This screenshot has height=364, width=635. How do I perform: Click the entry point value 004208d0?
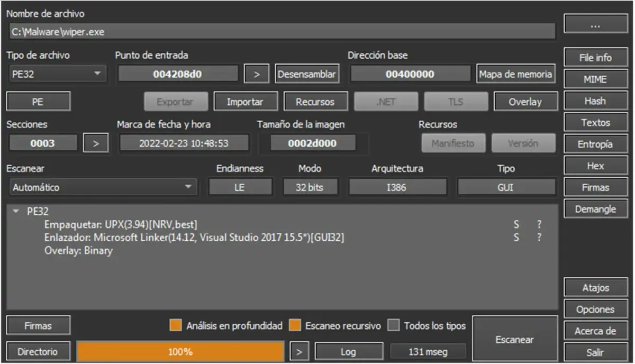tap(177, 74)
